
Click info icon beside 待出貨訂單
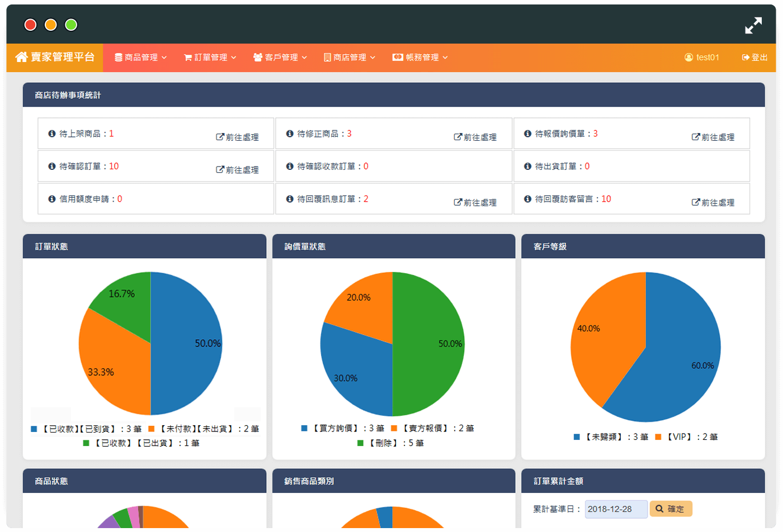coord(527,167)
